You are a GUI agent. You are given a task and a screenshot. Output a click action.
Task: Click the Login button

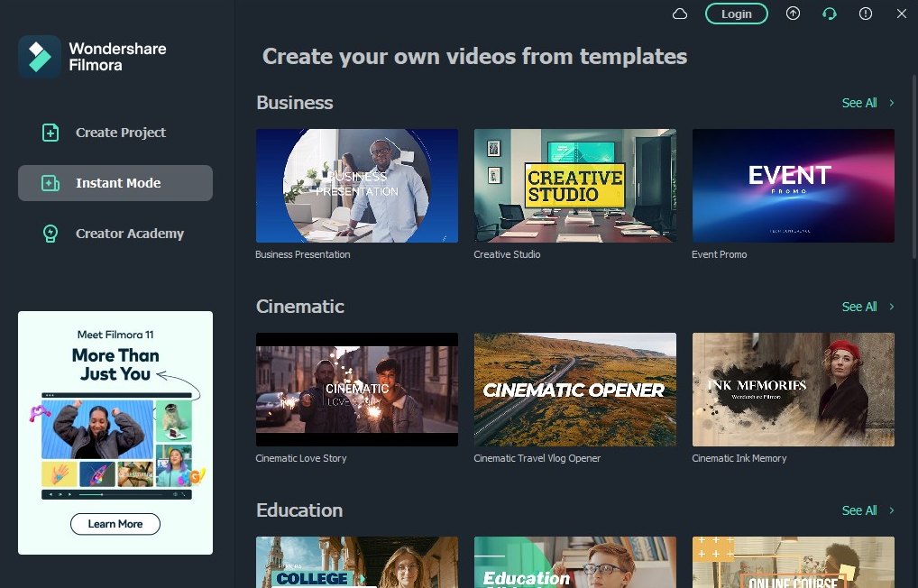(x=736, y=14)
